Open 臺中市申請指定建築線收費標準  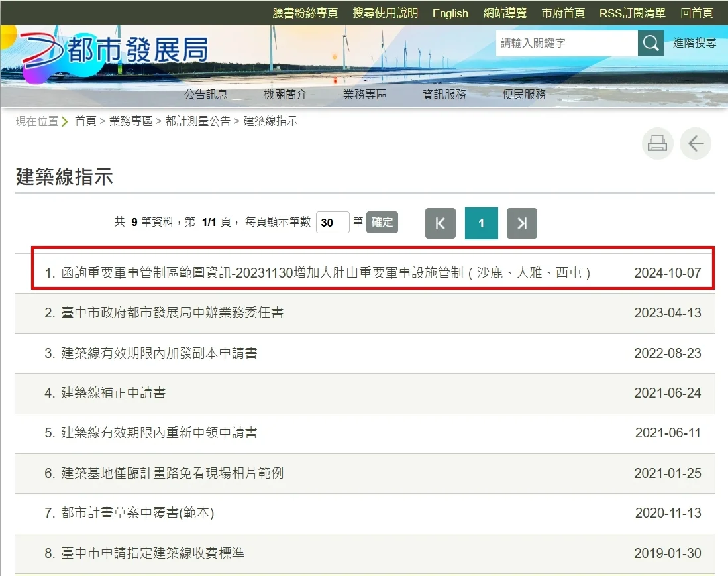153,553
